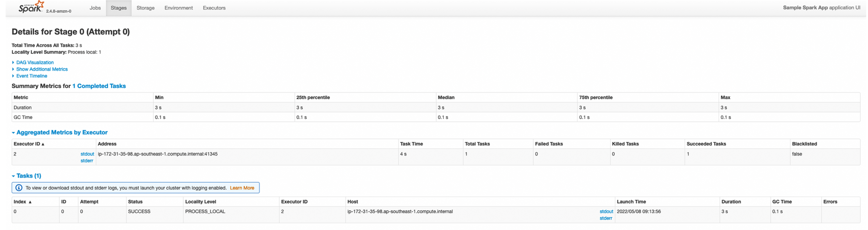Go to the Environment tab
Screen dimensions: 868x230
pyautogui.click(x=179, y=8)
